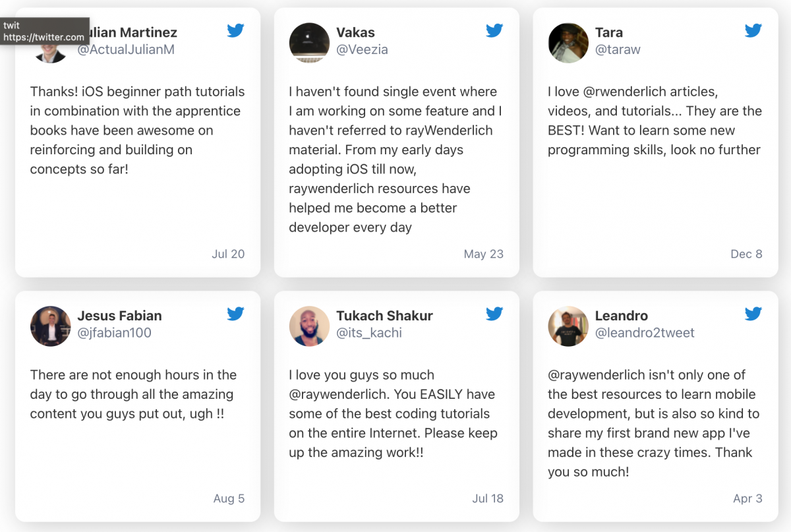791x532 pixels.
Task: Visit the @its_kachi Twitter handle
Action: pyautogui.click(x=369, y=333)
